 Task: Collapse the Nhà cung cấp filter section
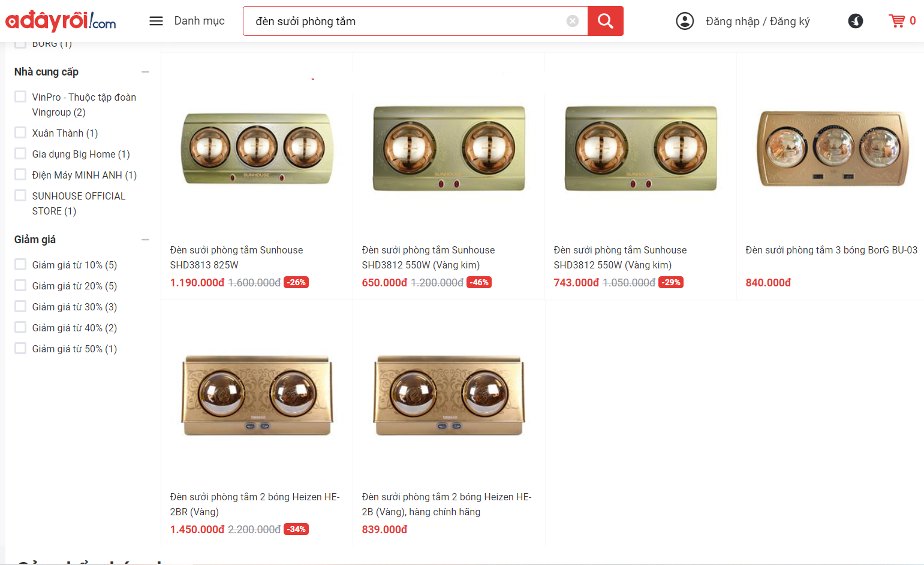[145, 72]
